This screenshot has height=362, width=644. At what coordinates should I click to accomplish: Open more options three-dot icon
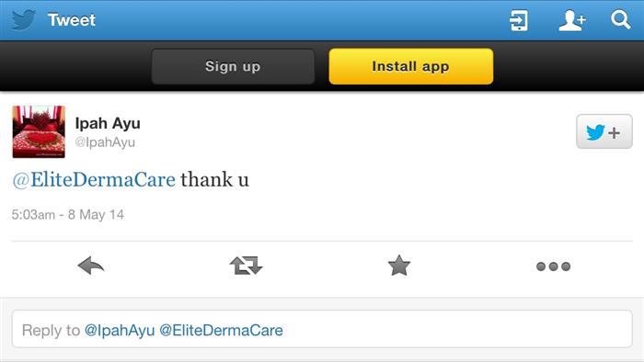coord(553,266)
